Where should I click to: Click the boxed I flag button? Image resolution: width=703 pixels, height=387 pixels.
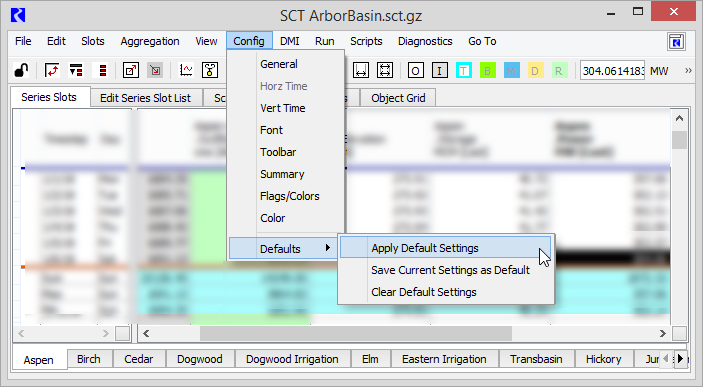[x=439, y=70]
